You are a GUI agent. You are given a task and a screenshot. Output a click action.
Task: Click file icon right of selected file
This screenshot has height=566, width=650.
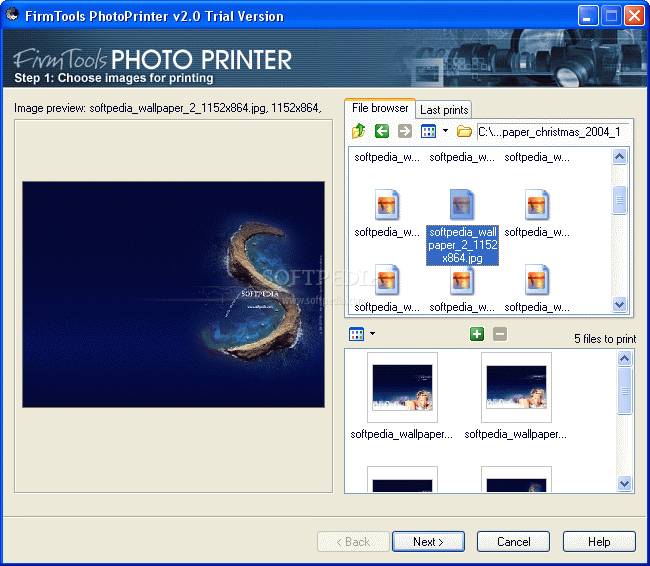[536, 205]
